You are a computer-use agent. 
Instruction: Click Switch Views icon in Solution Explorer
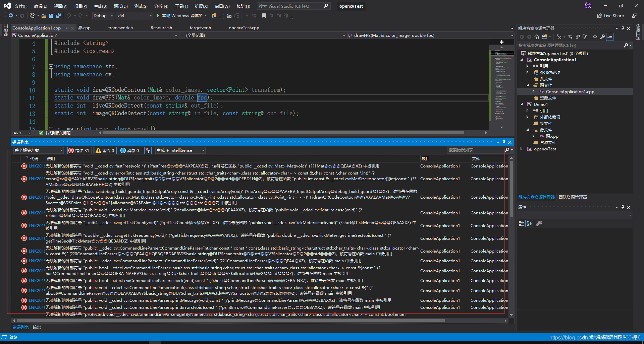pyautogui.click(x=544, y=37)
